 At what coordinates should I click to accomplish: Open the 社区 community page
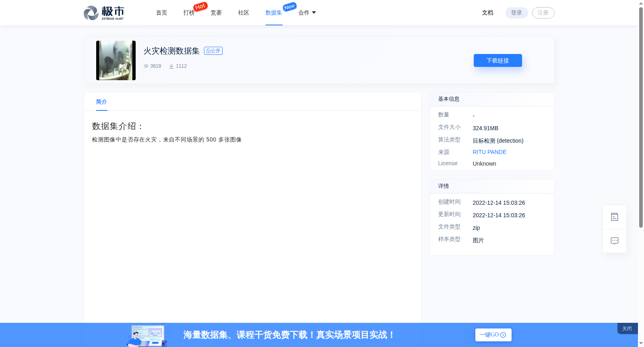(244, 13)
